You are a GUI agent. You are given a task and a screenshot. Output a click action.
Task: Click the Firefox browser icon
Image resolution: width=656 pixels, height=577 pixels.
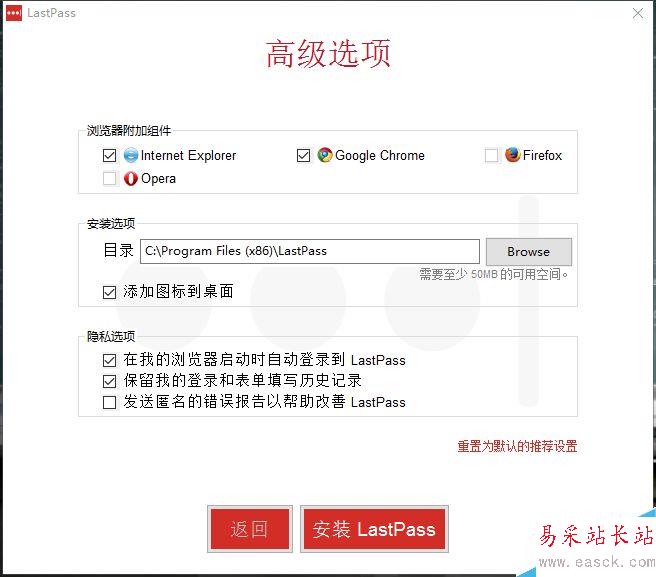click(512, 155)
